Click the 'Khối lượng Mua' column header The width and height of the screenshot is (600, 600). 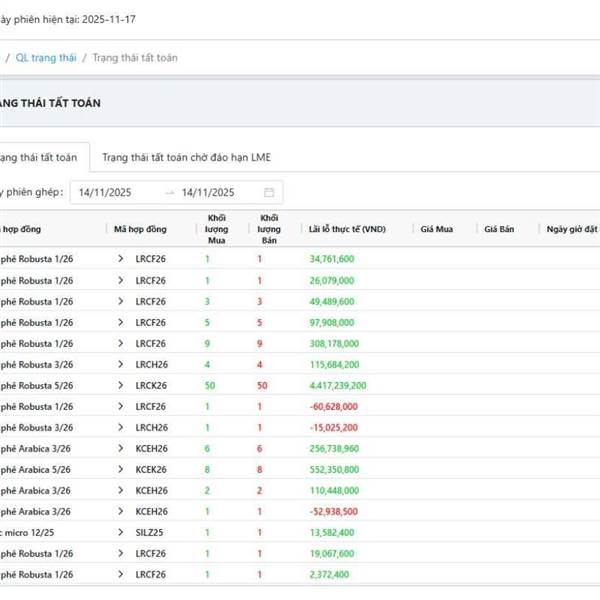coord(216,229)
